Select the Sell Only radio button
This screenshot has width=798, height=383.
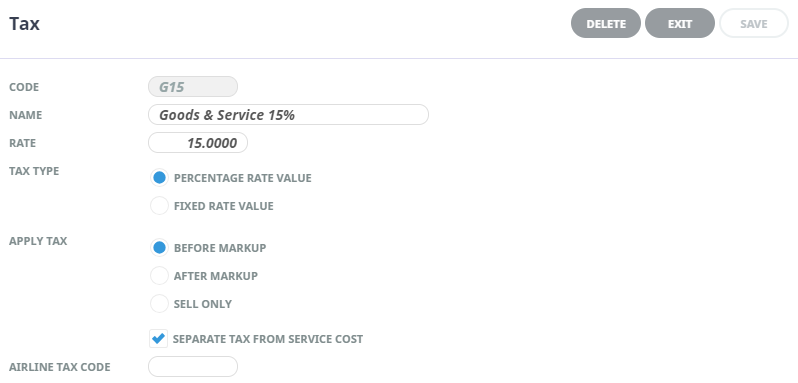click(x=159, y=304)
